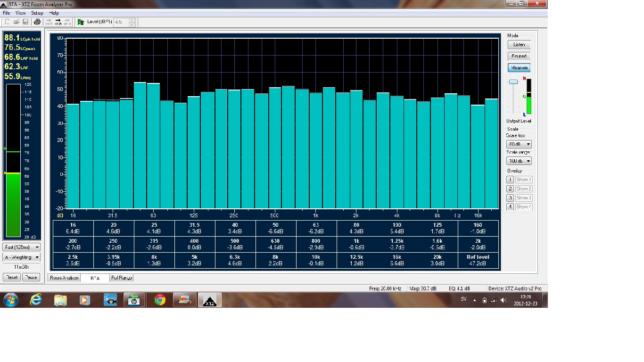644x362 pixels.
Task: Click overlay button 3
Action: (x=510, y=198)
